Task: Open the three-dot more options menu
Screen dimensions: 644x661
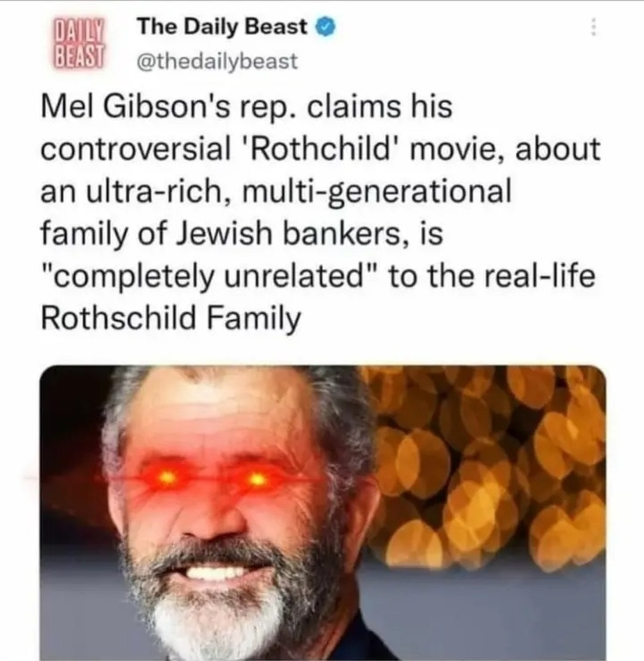Action: click(594, 28)
